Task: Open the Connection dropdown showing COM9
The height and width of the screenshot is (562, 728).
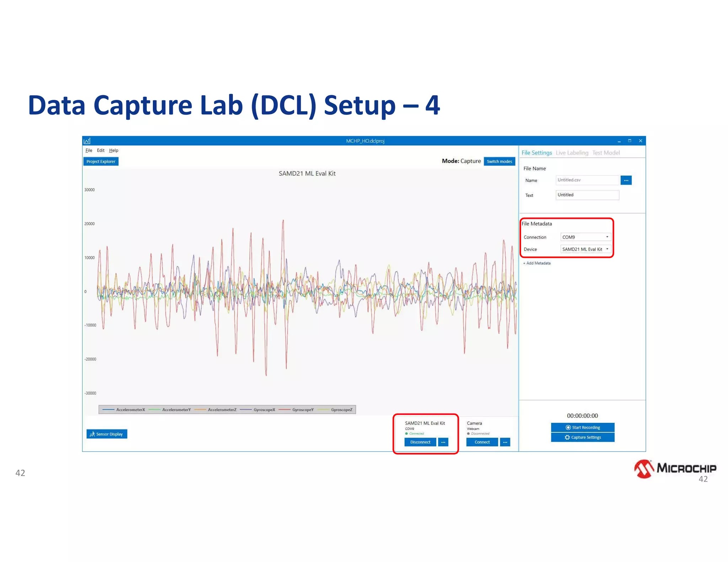Action: [x=585, y=237]
